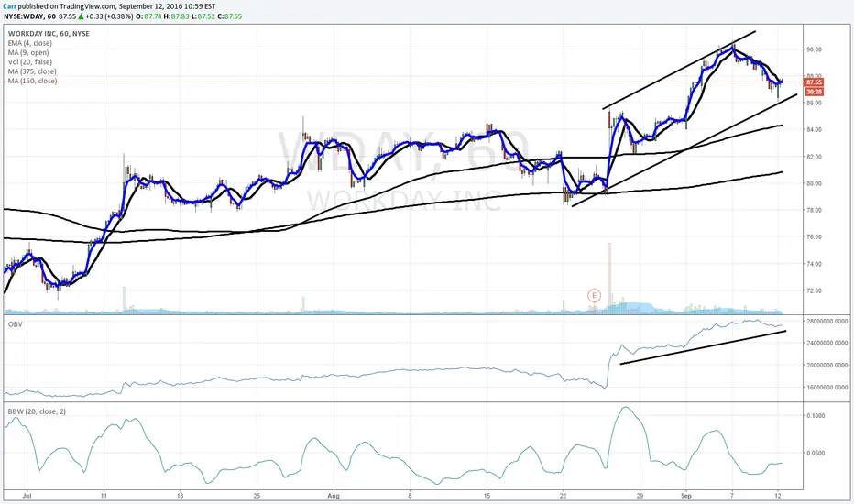Click the 74.00 price axis value

pos(815,264)
